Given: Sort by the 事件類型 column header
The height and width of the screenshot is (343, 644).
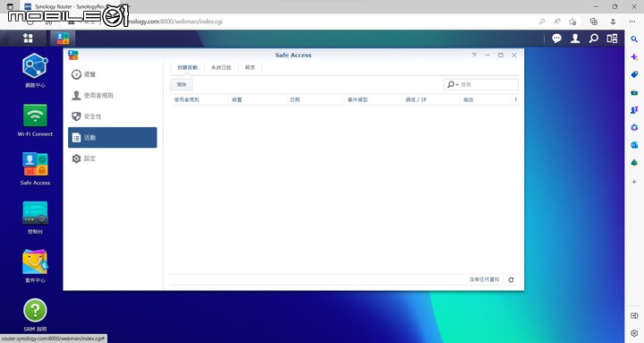Looking at the screenshot, I should pos(373,99).
